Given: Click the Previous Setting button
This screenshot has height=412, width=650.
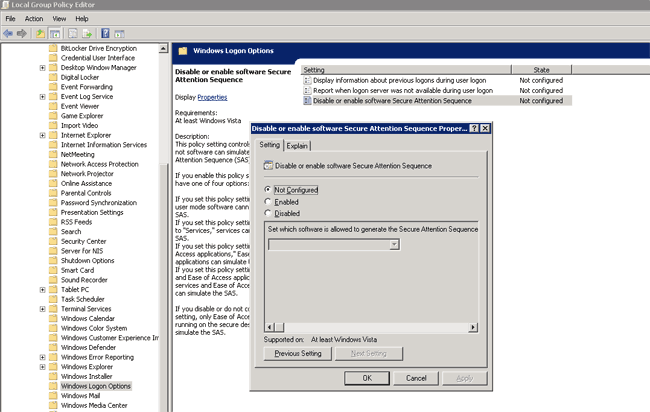Looking at the screenshot, I should pyautogui.click(x=298, y=354).
